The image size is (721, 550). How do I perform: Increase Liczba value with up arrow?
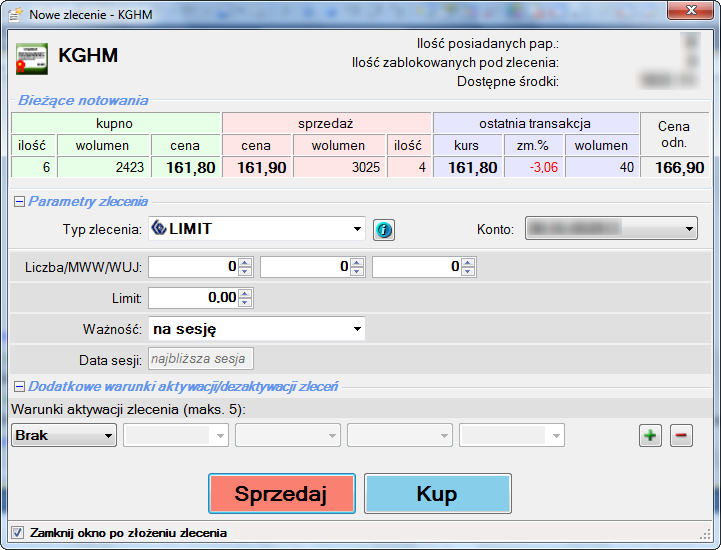pyautogui.click(x=245, y=262)
